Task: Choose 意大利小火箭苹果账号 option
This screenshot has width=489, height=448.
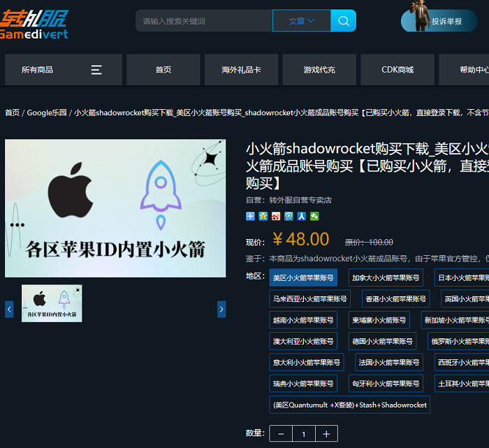Action: tap(307, 362)
